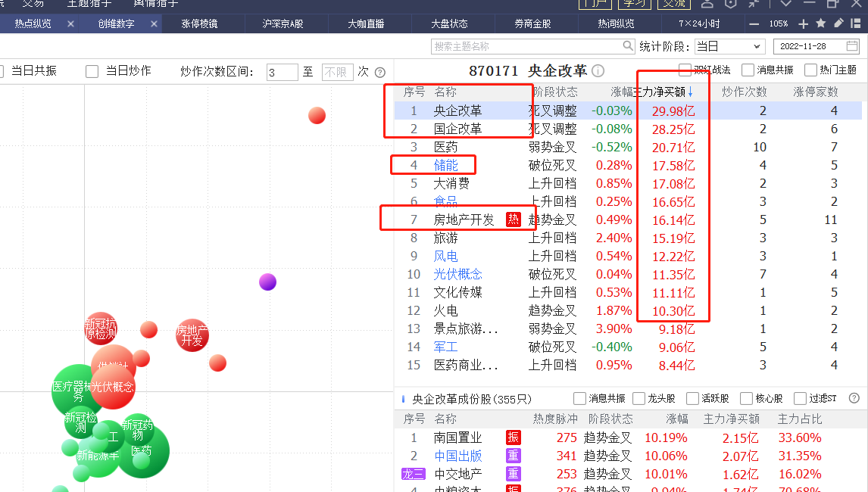868x492 pixels.
Task: Enable 消息共振 checkbox next to 热门主题
Action: [748, 70]
